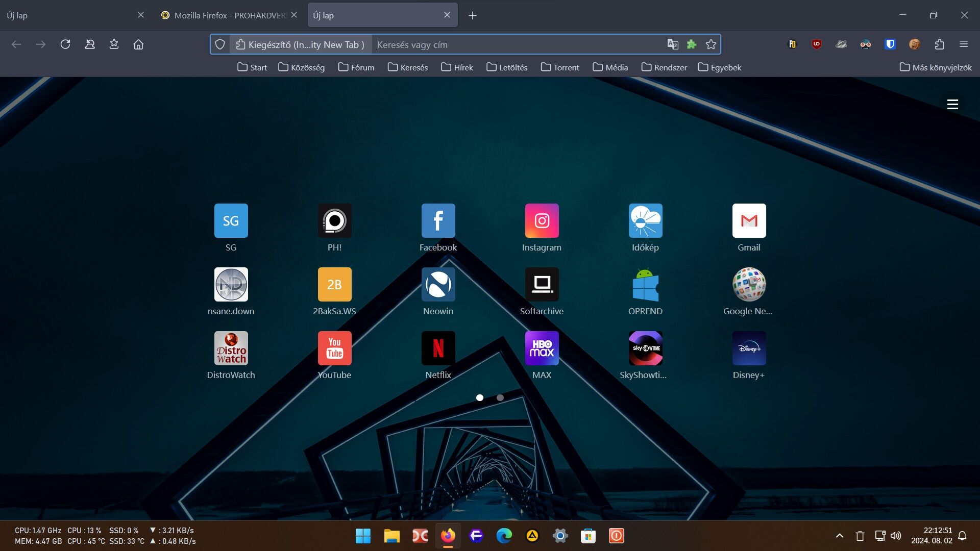Screen dimensions: 980x551
Task: Open the notification center bell
Action: pos(962,536)
